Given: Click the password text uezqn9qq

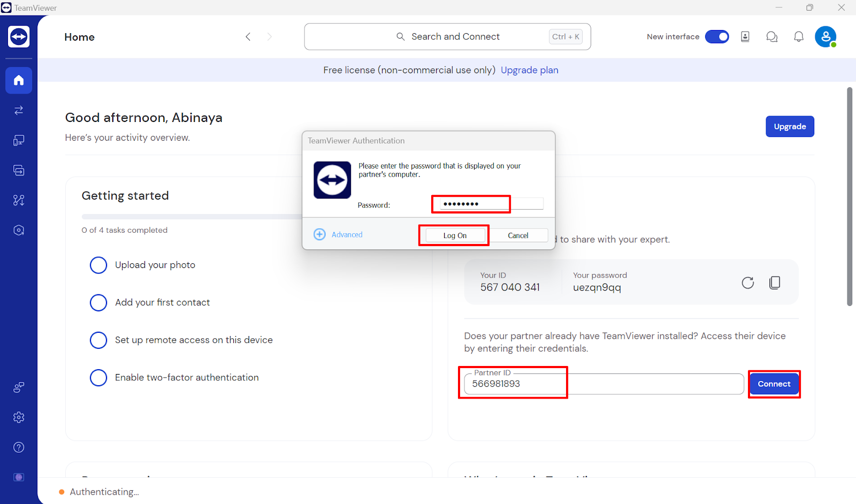Looking at the screenshot, I should pyautogui.click(x=597, y=287).
